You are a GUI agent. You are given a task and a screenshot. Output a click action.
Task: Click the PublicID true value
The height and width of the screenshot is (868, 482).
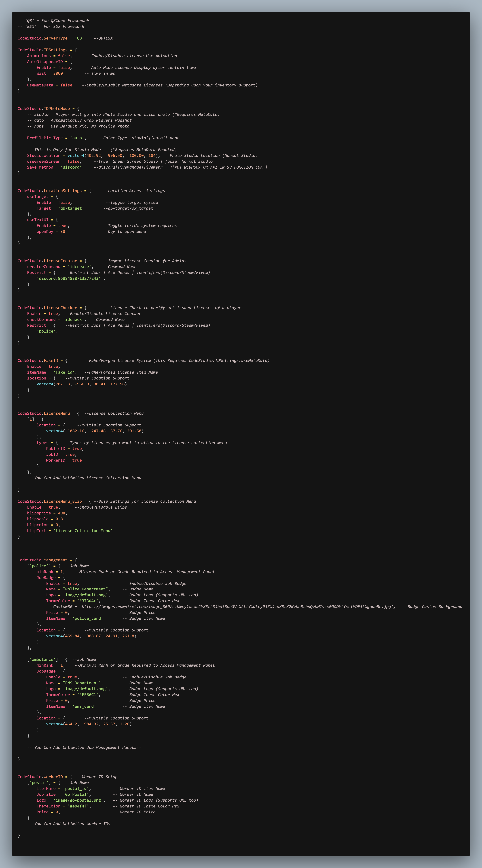77,449
